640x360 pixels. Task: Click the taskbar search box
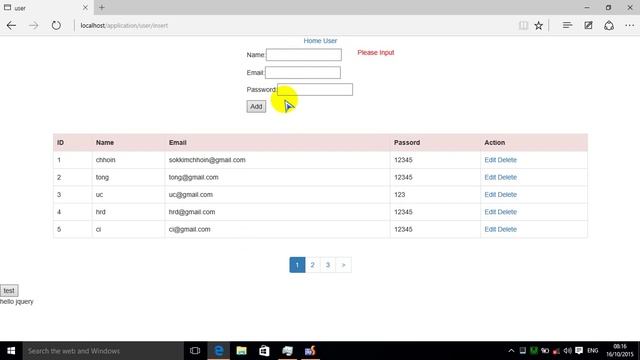pyautogui.click(x=103, y=351)
